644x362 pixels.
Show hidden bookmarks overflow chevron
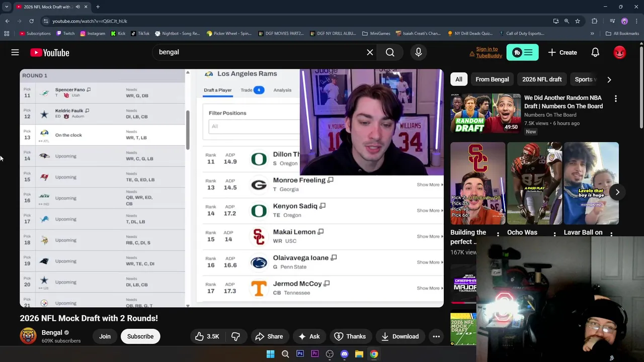pyautogui.click(x=592, y=33)
